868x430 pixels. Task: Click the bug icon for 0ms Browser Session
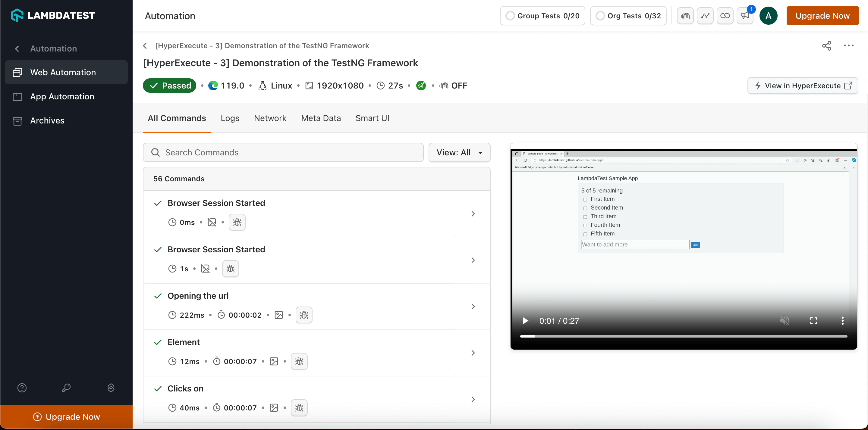point(237,222)
